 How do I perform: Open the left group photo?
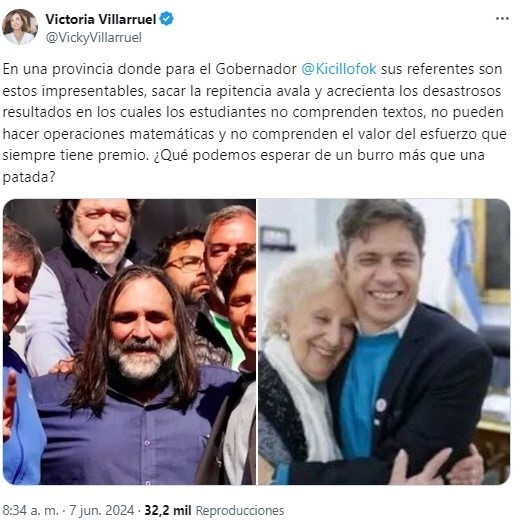point(129,342)
